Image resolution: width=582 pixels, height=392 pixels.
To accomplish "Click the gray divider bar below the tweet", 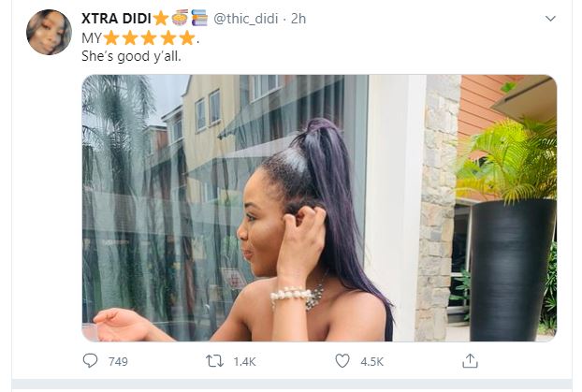I will coord(291,385).
